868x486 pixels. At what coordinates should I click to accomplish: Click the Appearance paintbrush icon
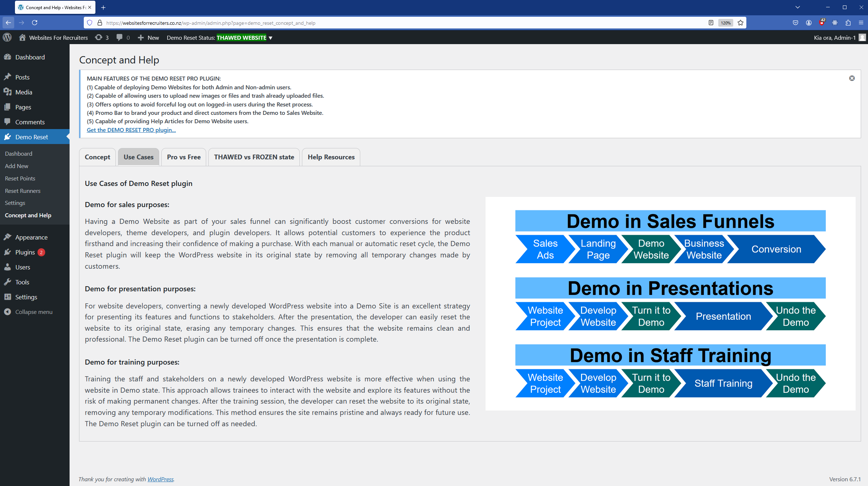[x=8, y=237]
